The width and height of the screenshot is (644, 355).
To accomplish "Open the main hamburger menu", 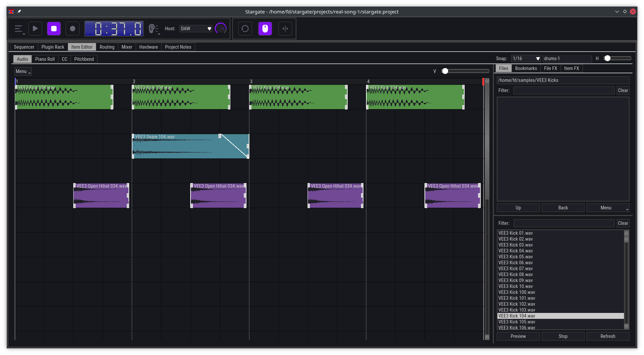I will (x=19, y=29).
